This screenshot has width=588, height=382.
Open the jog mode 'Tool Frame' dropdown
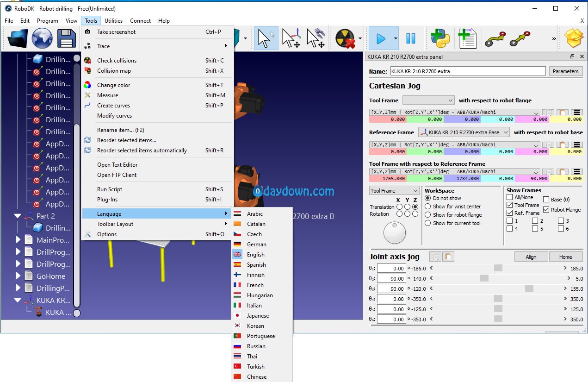[x=394, y=191]
